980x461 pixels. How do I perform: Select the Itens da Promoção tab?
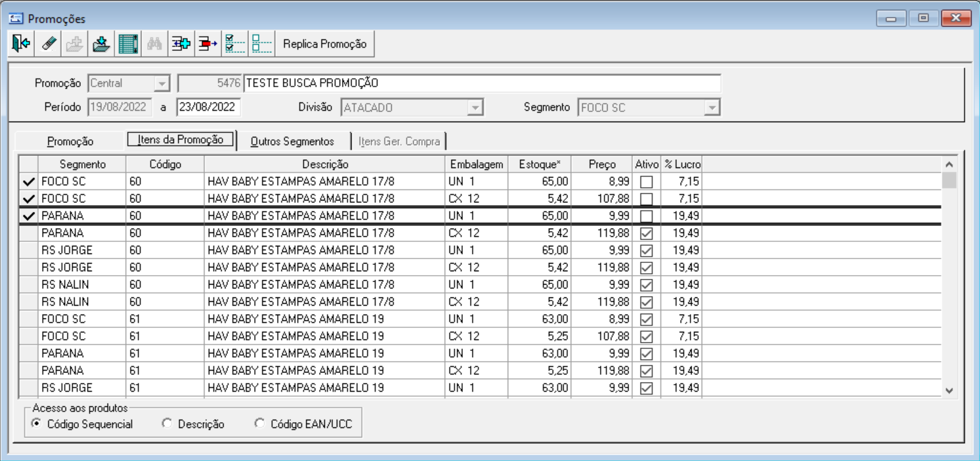click(x=180, y=139)
